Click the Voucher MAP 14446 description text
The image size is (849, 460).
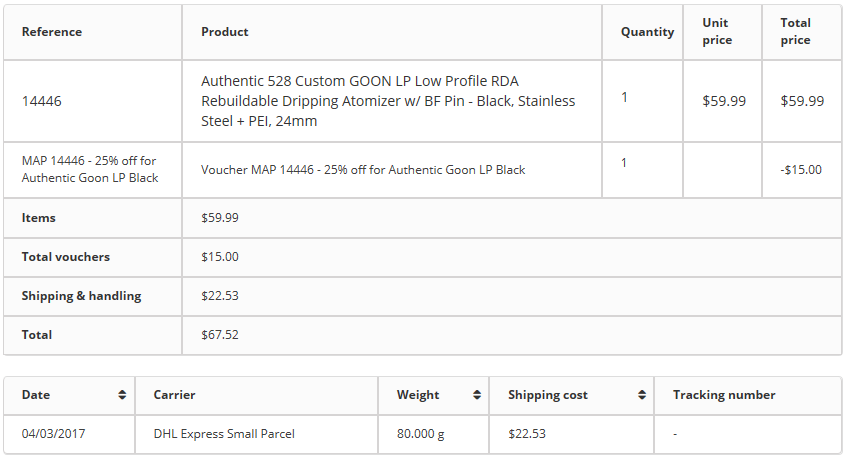[363, 170]
